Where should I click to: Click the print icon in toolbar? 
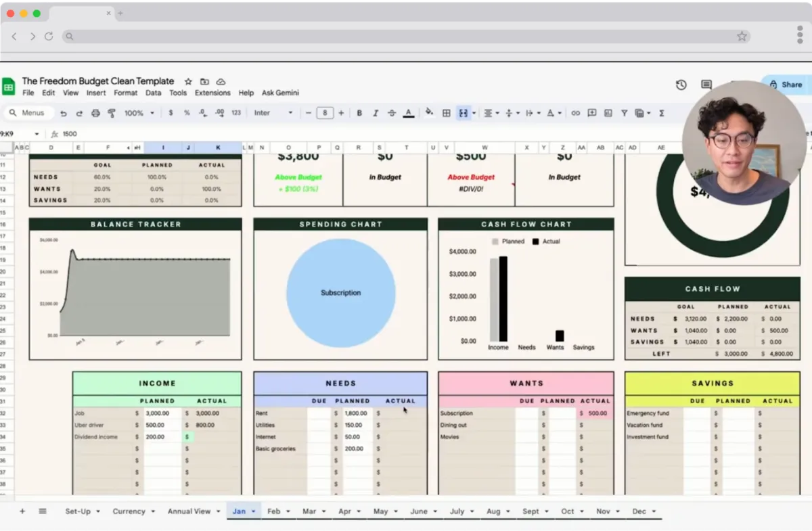pyautogui.click(x=95, y=113)
